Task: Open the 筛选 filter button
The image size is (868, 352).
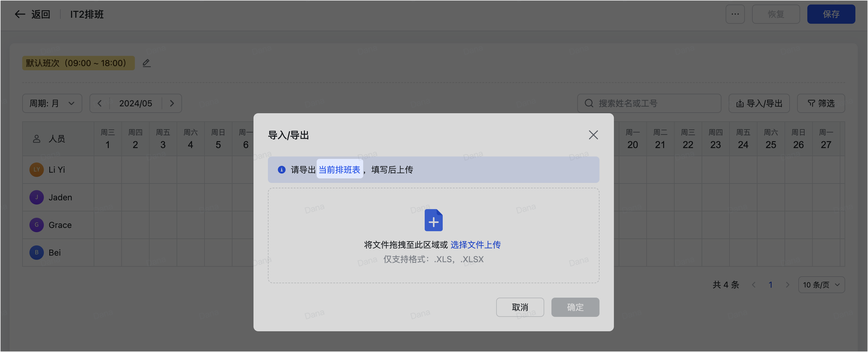Action: pyautogui.click(x=821, y=103)
